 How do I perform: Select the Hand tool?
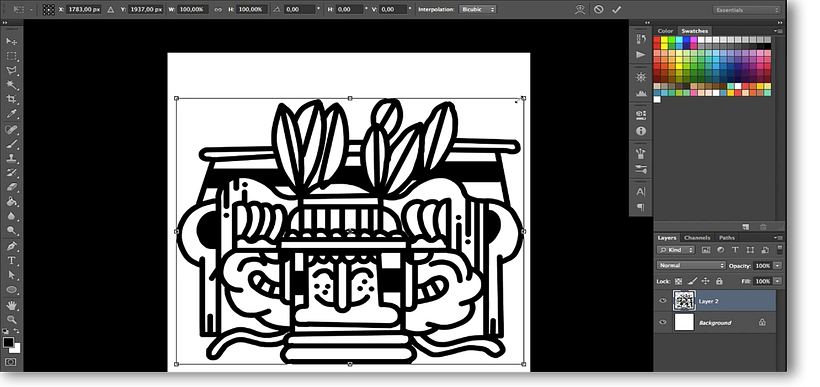click(x=12, y=305)
